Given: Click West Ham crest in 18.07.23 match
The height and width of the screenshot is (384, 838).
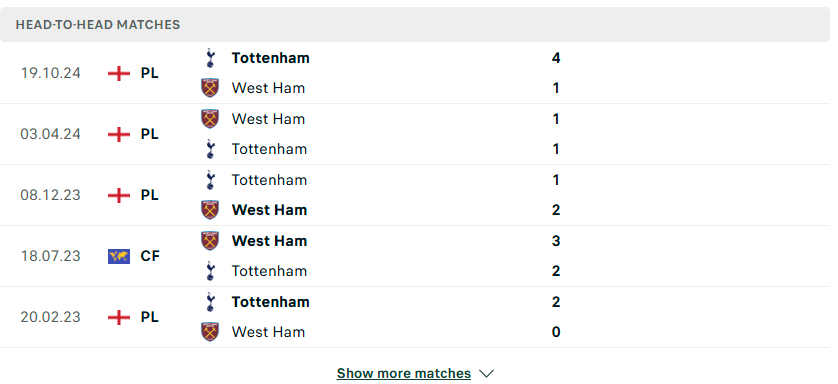Looking at the screenshot, I should [210, 241].
